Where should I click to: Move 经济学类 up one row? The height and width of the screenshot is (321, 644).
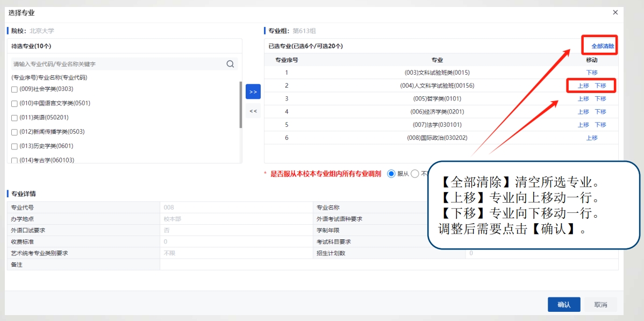(583, 112)
